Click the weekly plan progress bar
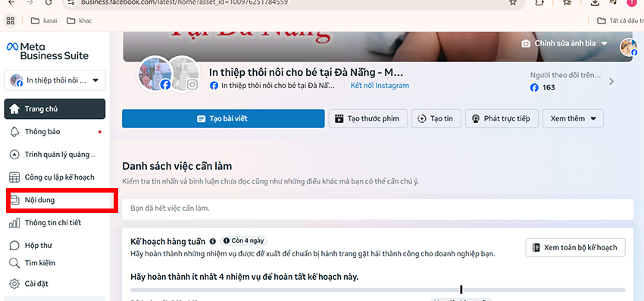Image resolution: width=644 pixels, height=301 pixels. tap(378, 290)
